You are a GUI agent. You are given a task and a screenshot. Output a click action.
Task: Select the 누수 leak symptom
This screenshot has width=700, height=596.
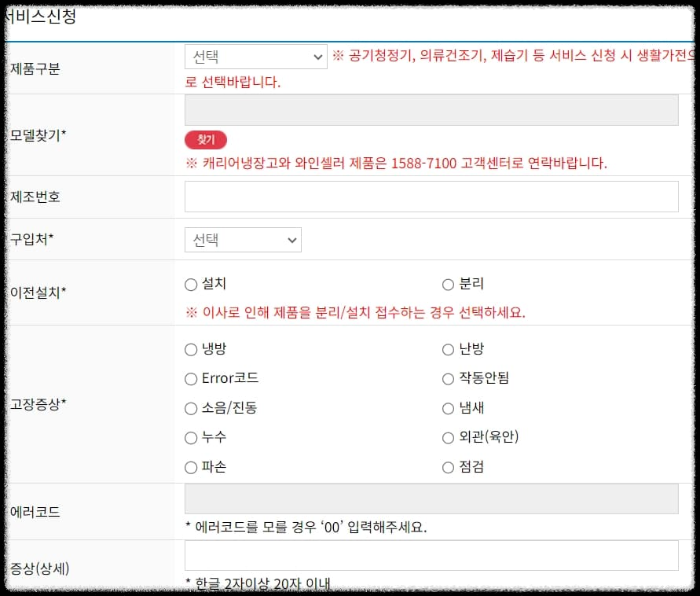point(191,438)
